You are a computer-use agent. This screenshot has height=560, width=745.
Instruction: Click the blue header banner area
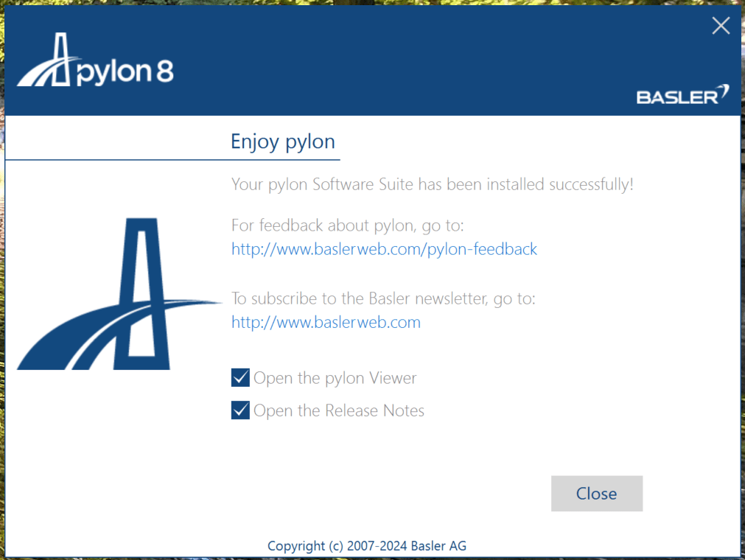point(405,59)
